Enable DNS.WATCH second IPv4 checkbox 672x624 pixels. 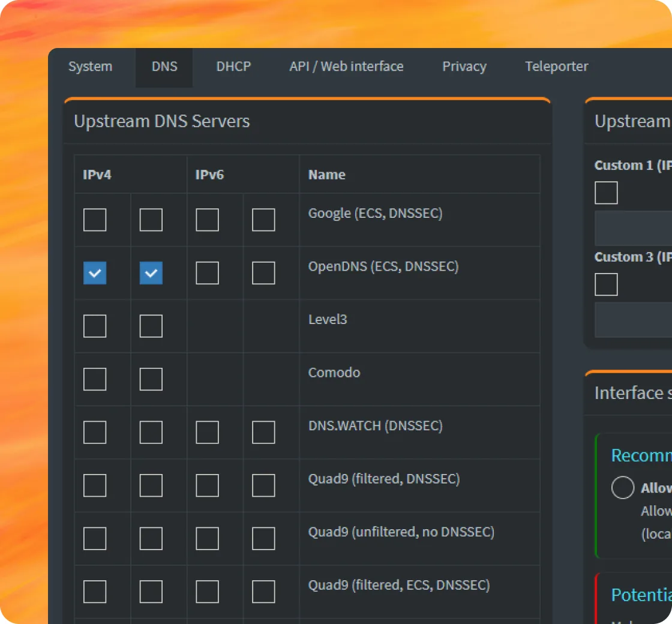[x=151, y=433]
